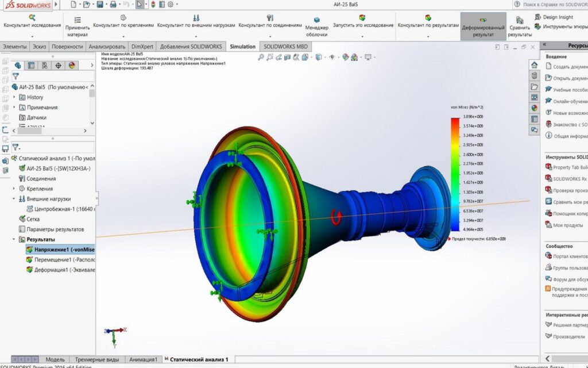Click Применить материал tool icon
Screen dimensions: 588x368
point(77,18)
